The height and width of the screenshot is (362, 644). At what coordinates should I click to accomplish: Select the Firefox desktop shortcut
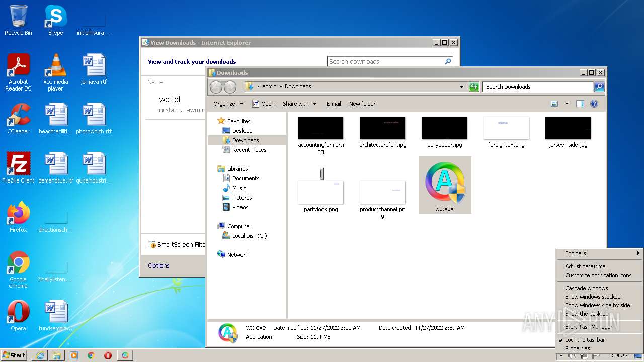click(18, 217)
